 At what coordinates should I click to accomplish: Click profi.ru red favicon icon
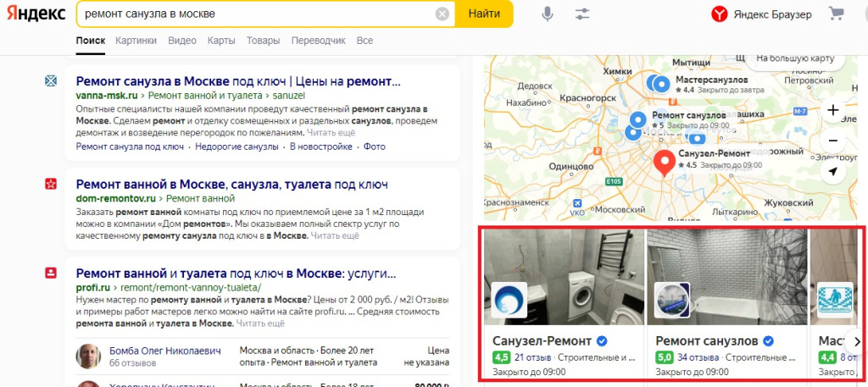(51, 274)
